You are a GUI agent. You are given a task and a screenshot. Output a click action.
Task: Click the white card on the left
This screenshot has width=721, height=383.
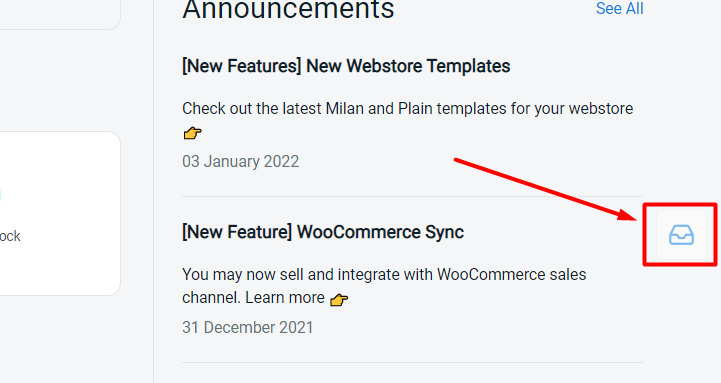pos(60,213)
